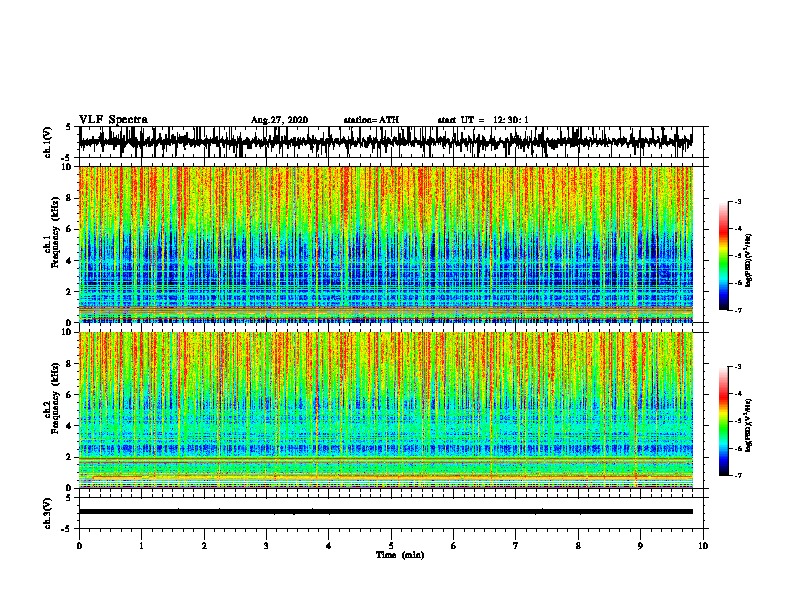Click the "Time (min)" axis label
The width and height of the screenshot is (792, 612).
(x=400, y=555)
